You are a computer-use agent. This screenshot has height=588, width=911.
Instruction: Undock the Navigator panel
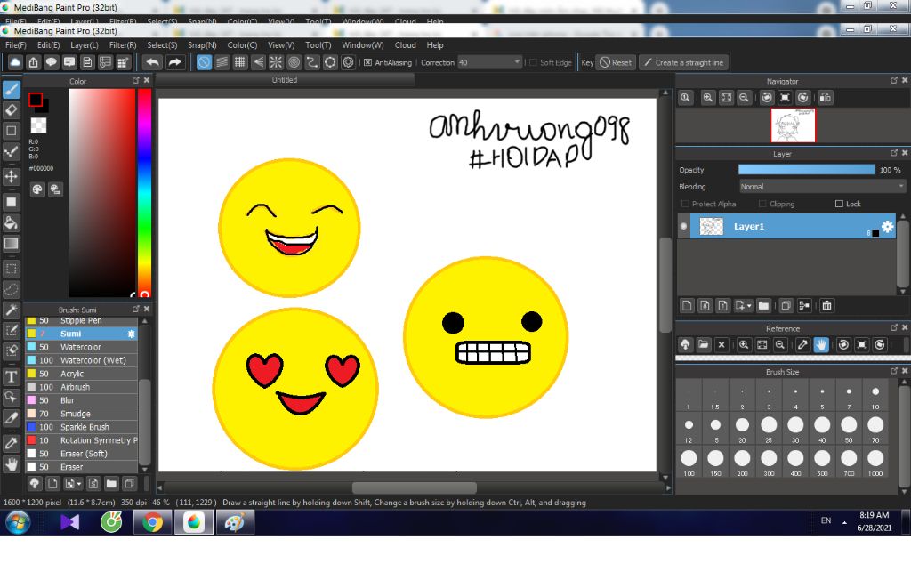pyautogui.click(x=893, y=81)
